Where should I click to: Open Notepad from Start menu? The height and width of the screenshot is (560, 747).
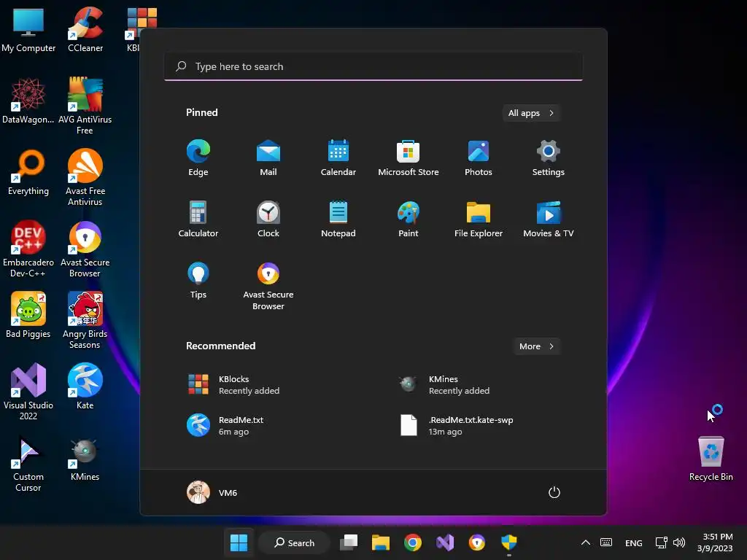[338, 219]
